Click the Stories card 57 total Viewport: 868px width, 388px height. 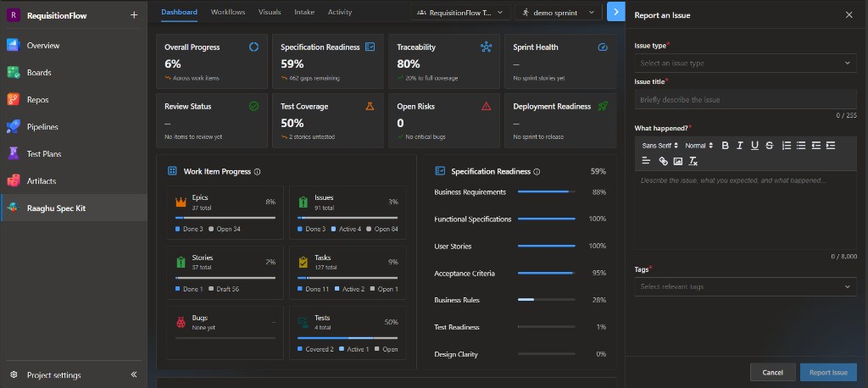pyautogui.click(x=202, y=268)
